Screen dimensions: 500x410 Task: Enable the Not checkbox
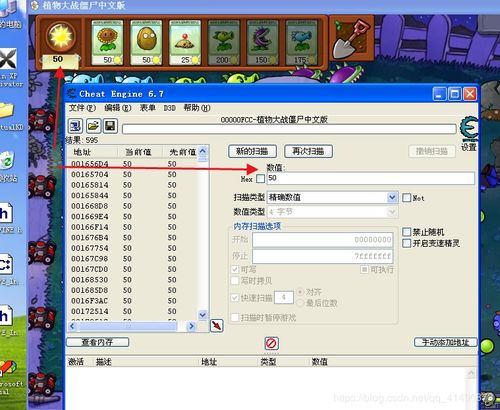(406, 198)
